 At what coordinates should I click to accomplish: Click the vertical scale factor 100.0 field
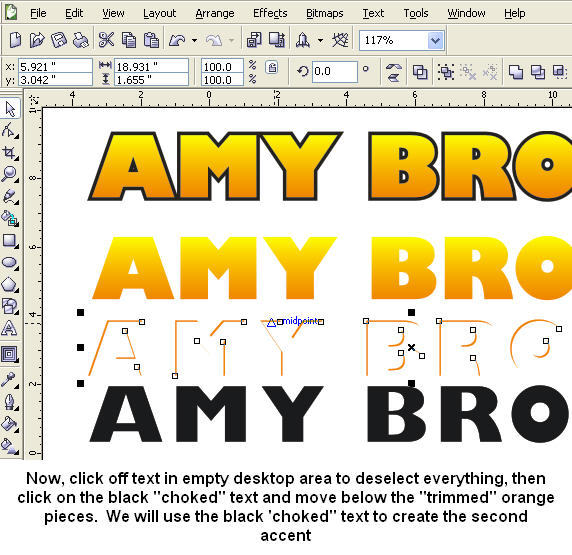[222, 79]
